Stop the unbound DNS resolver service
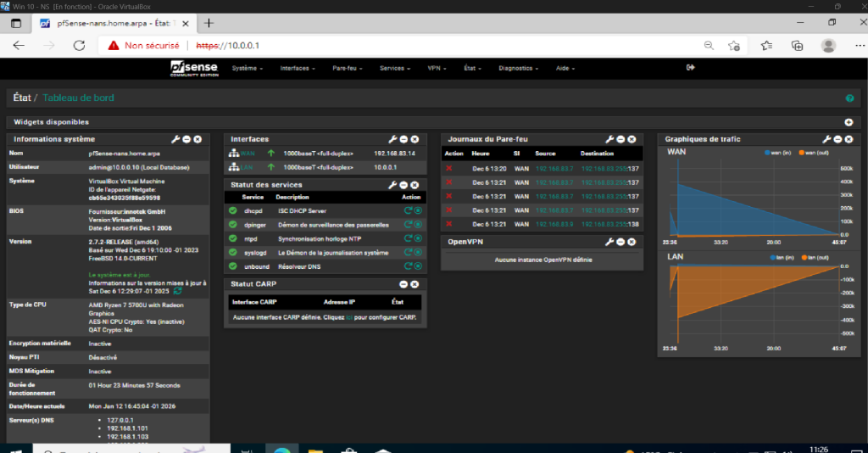The height and width of the screenshot is (453, 868). 418,267
